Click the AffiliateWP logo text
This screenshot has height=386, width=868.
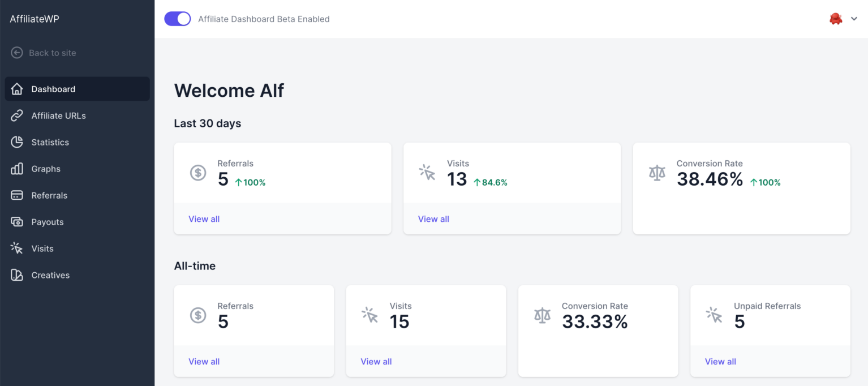point(35,18)
